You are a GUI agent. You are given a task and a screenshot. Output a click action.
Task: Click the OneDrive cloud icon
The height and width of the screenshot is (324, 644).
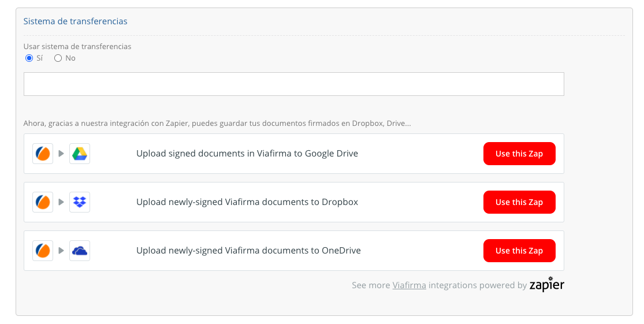coord(79,251)
